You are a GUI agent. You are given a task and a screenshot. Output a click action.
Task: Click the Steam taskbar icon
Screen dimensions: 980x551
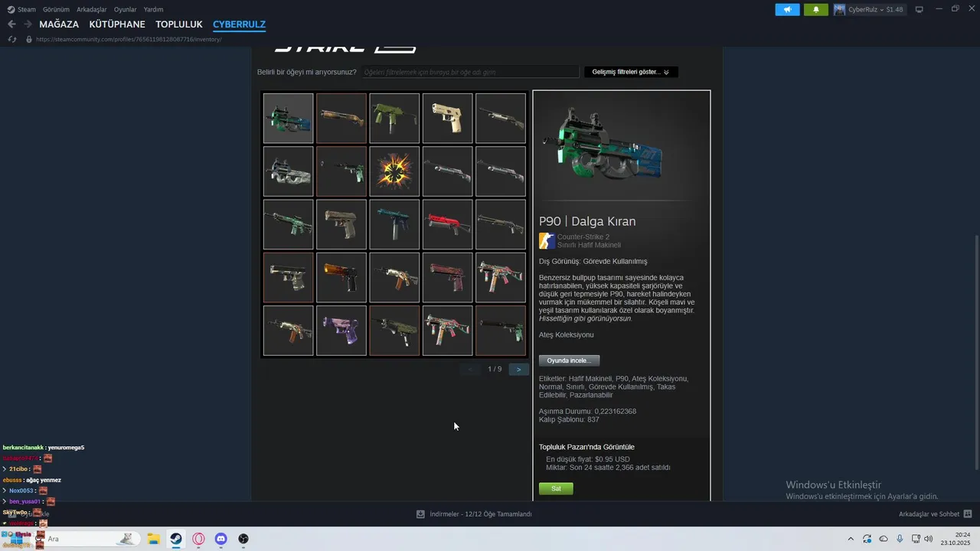pyautogui.click(x=176, y=539)
